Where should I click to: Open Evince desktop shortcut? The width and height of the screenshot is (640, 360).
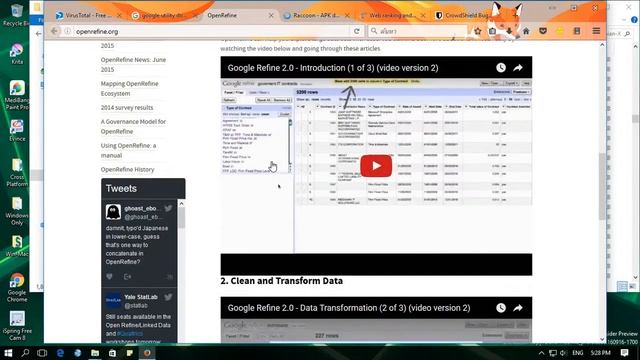coord(17,131)
